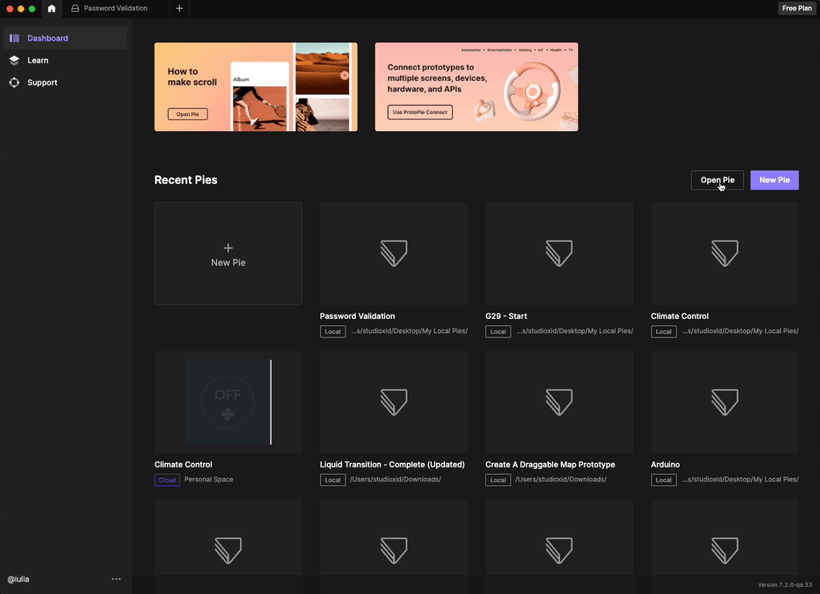Click the Open Pie button

(717, 180)
